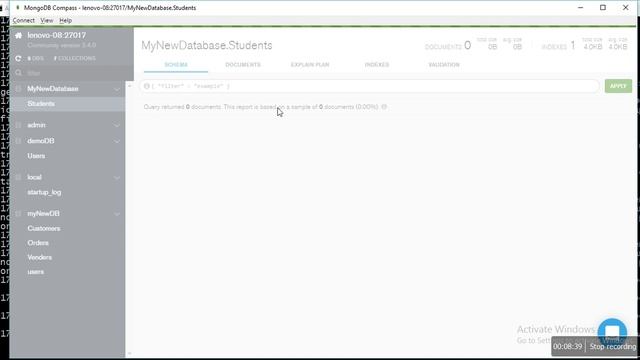This screenshot has height=360, width=640.
Task: Minimize the MongoDB Compass window
Action: click(580, 8)
